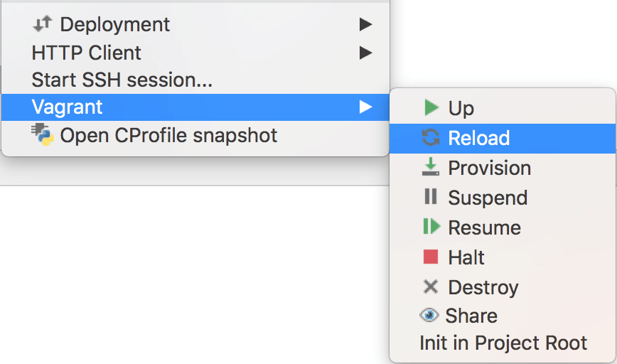Open the HTTP Client menu item
The width and height of the screenshot is (617, 364).
87,53
